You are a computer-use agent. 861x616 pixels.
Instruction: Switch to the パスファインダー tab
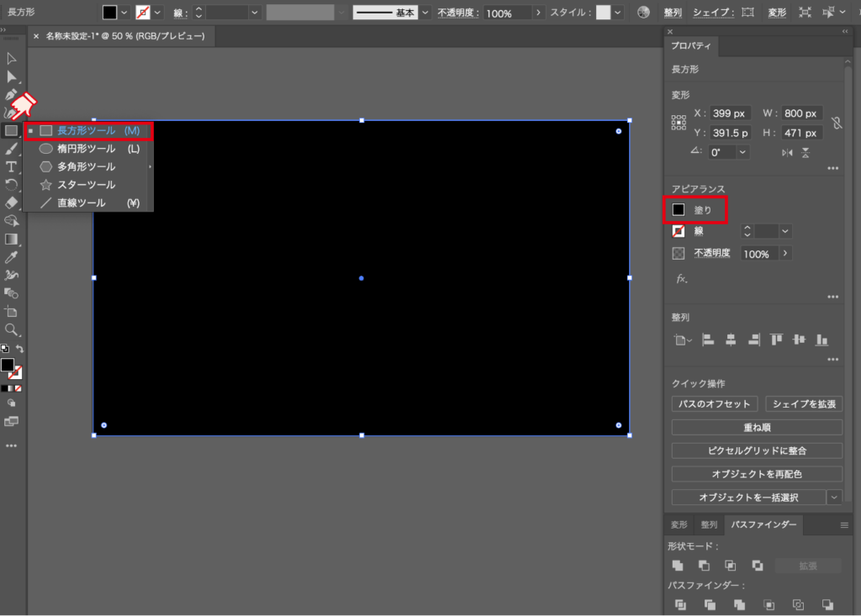(763, 525)
